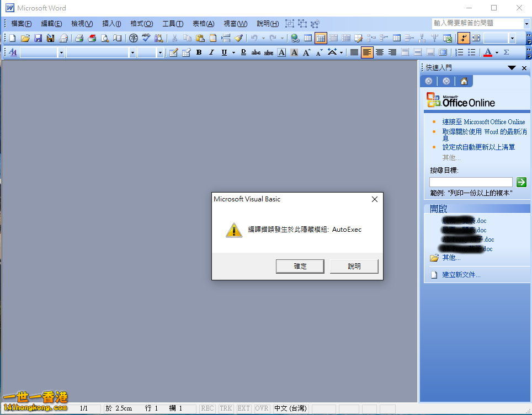Screen dimensions: 532x415
Task: Open the Zoom percentage dropdown
Action: pos(512,38)
